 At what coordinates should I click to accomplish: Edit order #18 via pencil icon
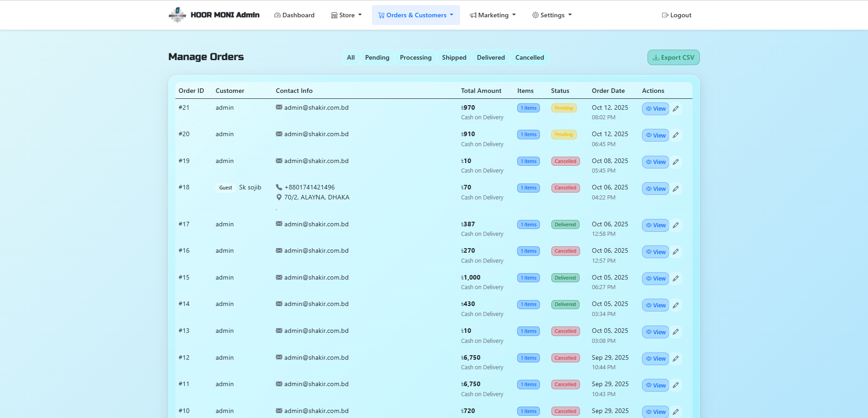676,189
